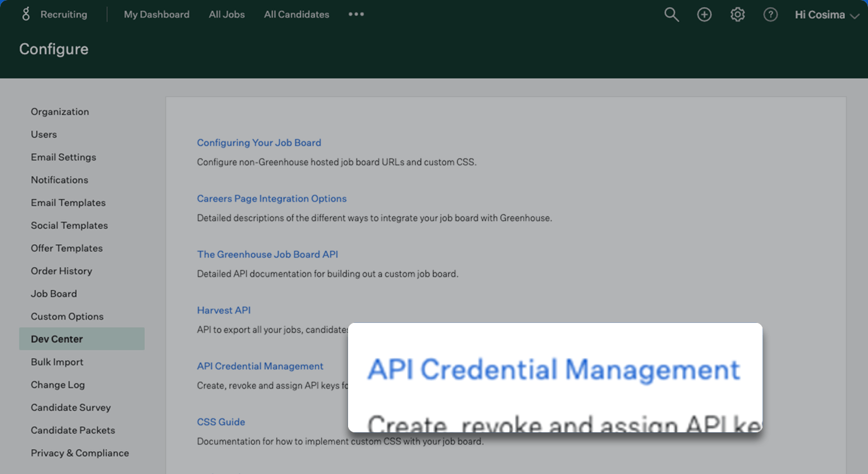
Task: Open the three-dot overflow menu
Action: point(356,14)
